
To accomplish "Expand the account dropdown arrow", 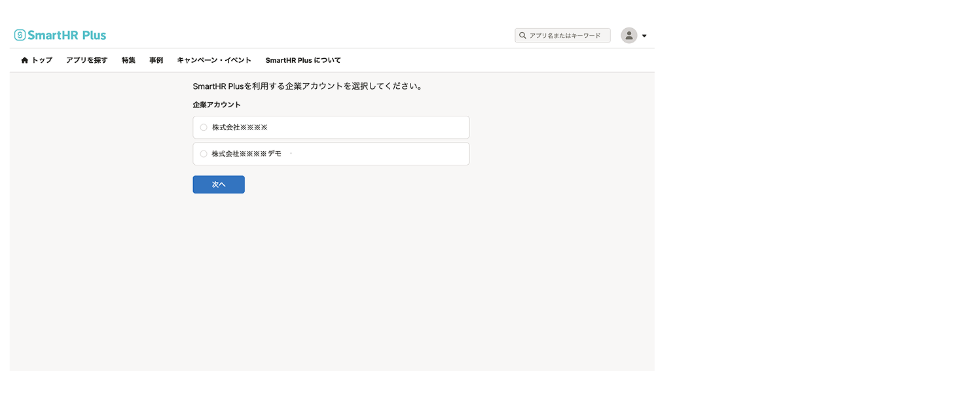I will (x=644, y=36).
